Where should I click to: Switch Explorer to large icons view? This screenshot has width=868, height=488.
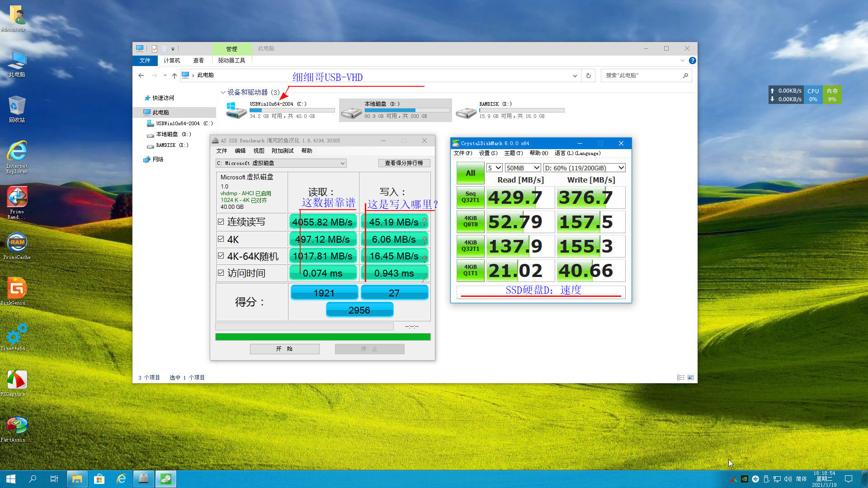691,377
